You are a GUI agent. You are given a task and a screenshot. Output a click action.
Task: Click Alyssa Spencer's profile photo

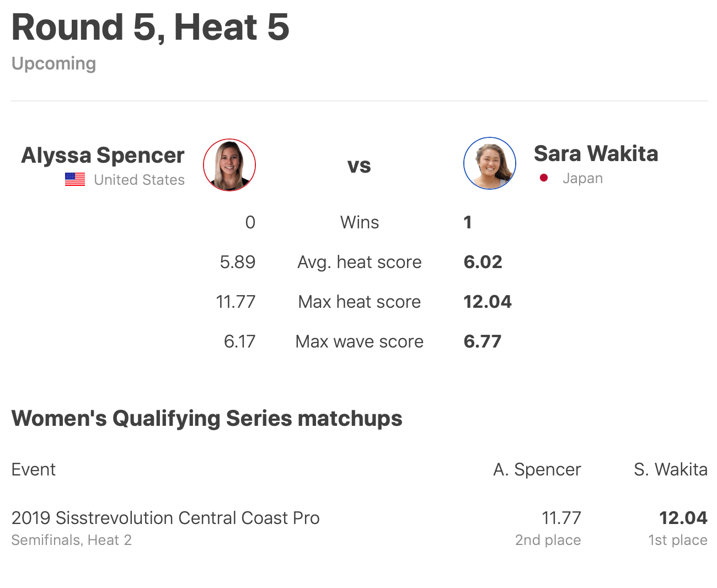coord(229,165)
